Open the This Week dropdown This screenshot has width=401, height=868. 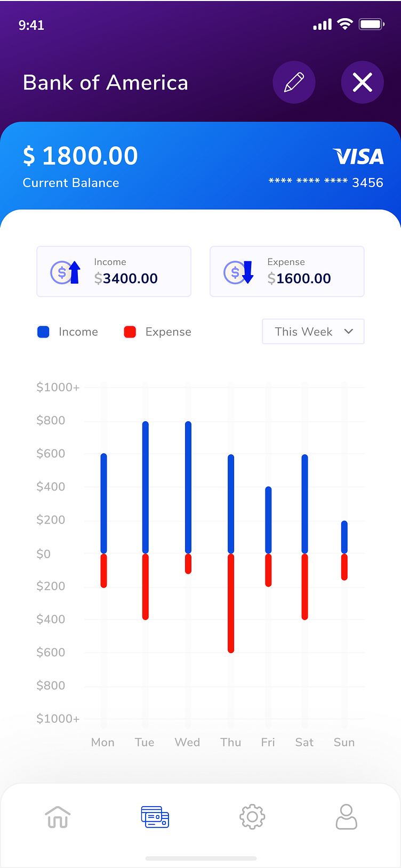click(x=313, y=332)
